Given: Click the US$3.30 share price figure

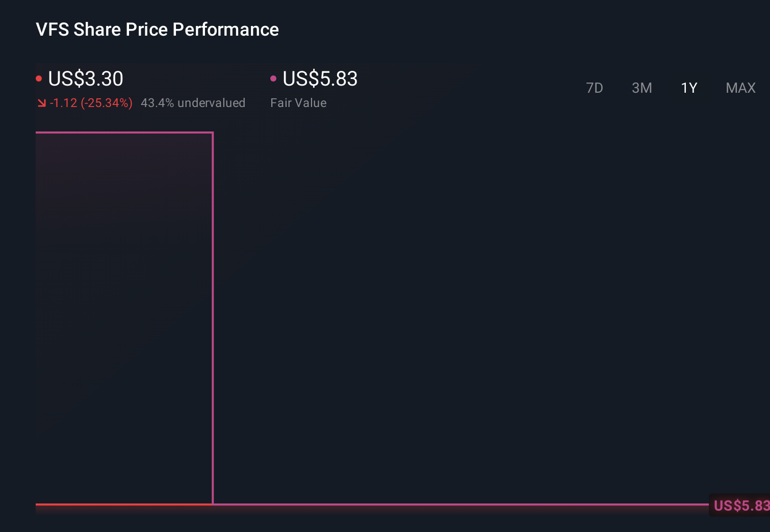Looking at the screenshot, I should click(x=85, y=79).
